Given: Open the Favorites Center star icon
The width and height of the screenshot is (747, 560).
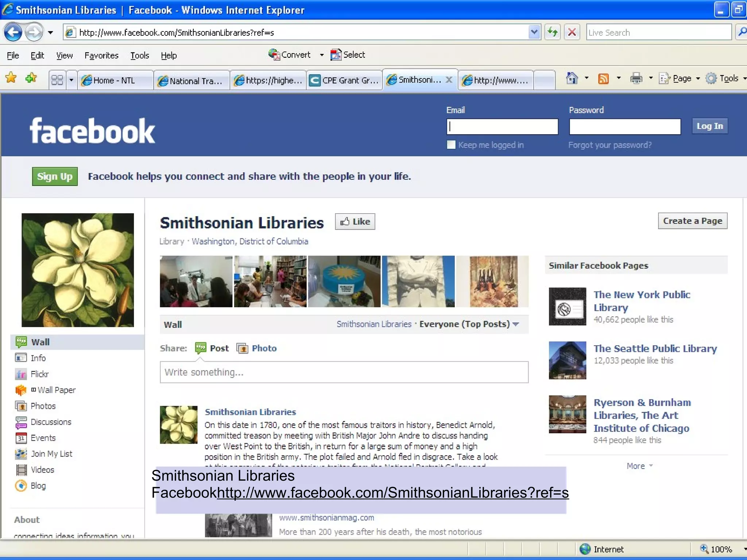Looking at the screenshot, I should (x=11, y=78).
